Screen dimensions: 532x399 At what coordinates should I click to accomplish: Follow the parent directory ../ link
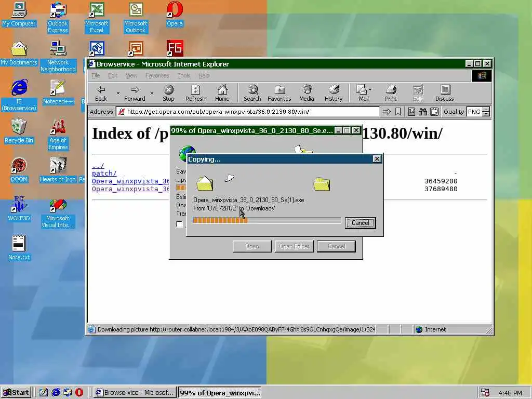(x=98, y=166)
